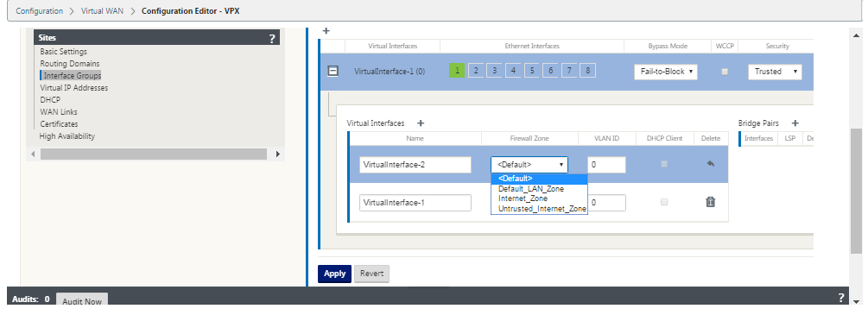
Task: Open Sites help question mark
Action: [x=272, y=38]
